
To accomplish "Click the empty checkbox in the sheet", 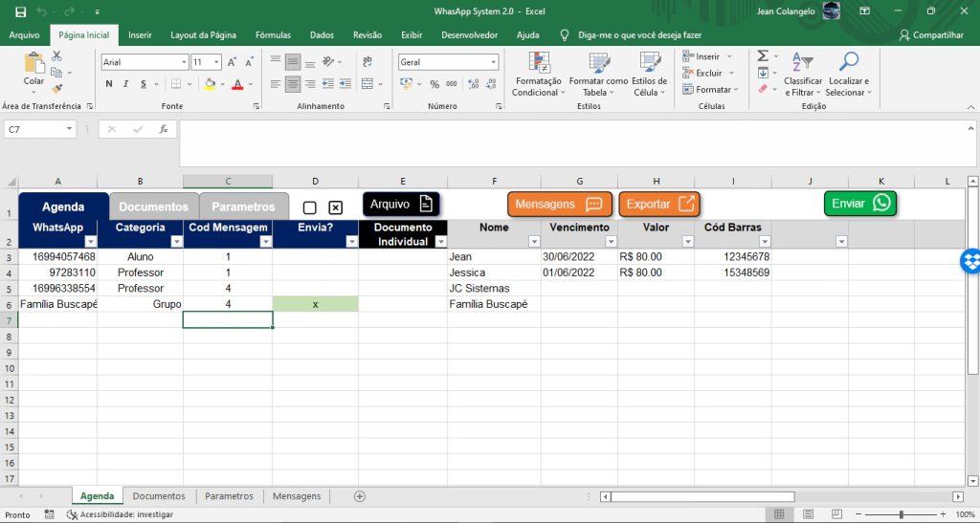I will click(309, 207).
